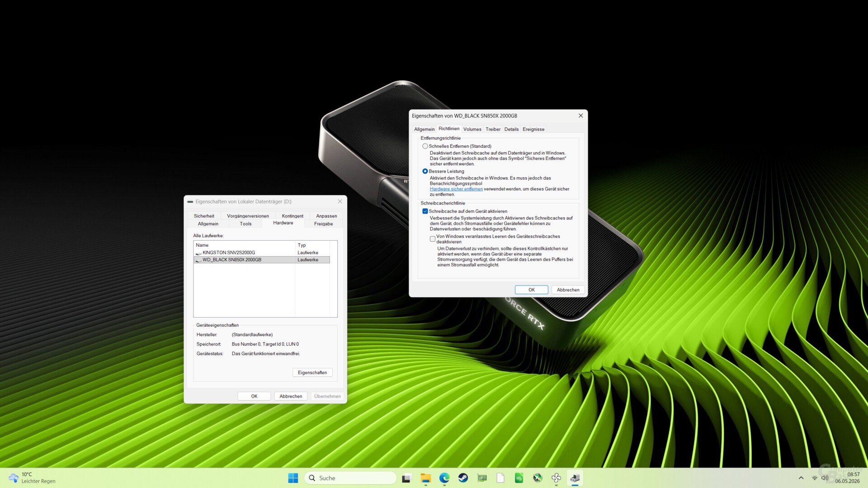Image resolution: width=868 pixels, height=488 pixels.
Task: Open Allgemein tab in drive D properties
Action: pyautogui.click(x=208, y=224)
